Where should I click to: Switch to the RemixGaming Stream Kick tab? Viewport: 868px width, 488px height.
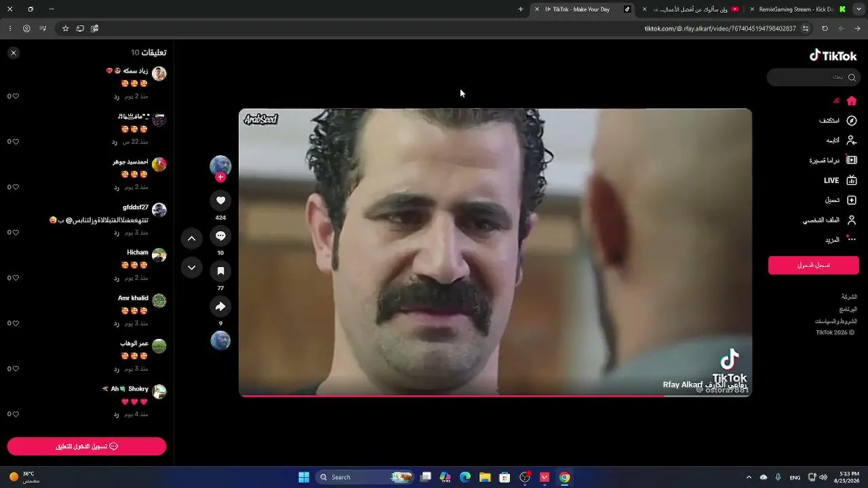tap(797, 9)
